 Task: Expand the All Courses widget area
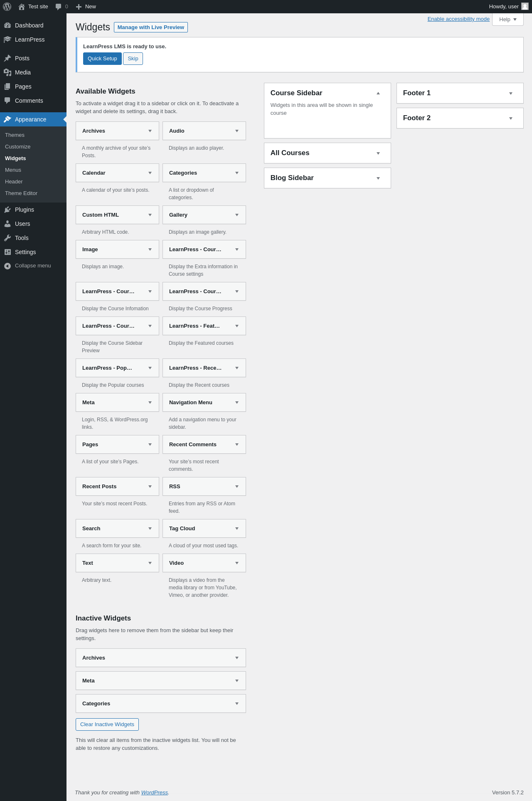[378, 153]
